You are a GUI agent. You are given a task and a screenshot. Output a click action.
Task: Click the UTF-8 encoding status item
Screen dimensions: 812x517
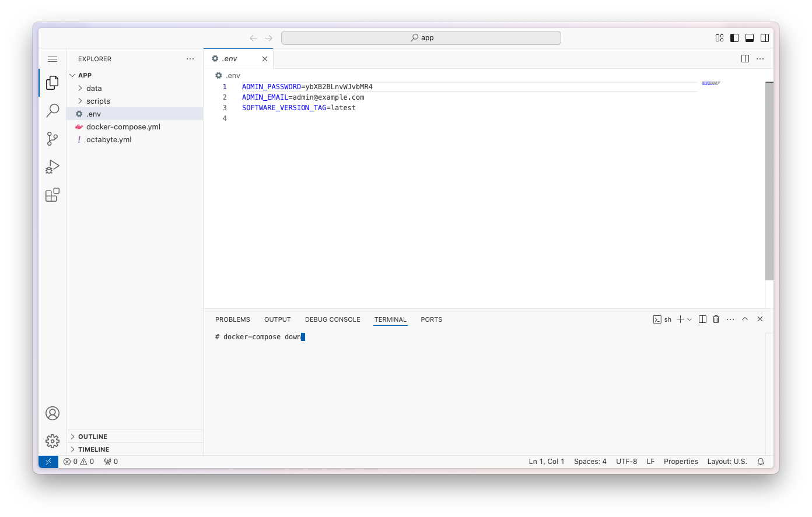(626, 462)
